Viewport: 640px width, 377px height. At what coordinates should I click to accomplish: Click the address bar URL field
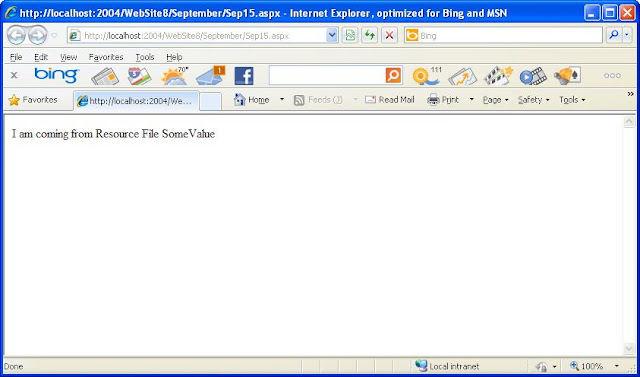(198, 35)
